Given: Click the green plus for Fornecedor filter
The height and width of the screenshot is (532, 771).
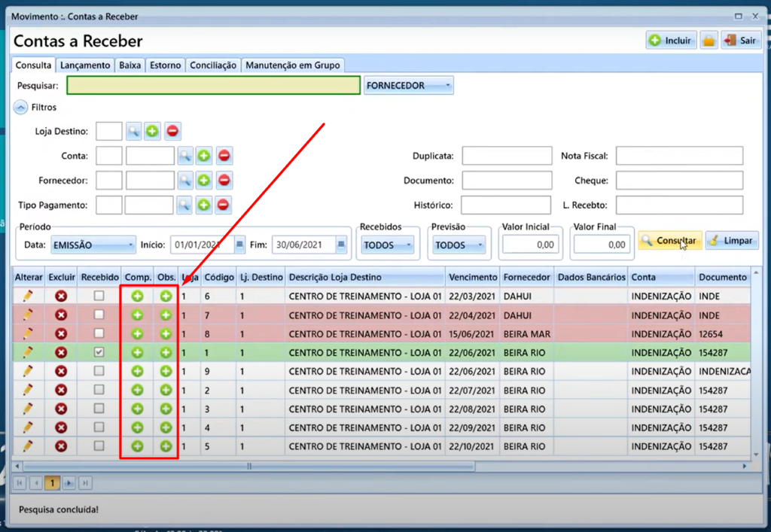Looking at the screenshot, I should pyautogui.click(x=204, y=181).
